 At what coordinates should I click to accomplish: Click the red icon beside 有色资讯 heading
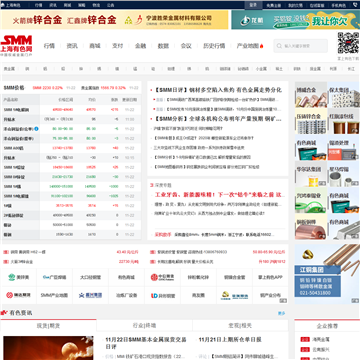pyautogui.click(x=4, y=313)
